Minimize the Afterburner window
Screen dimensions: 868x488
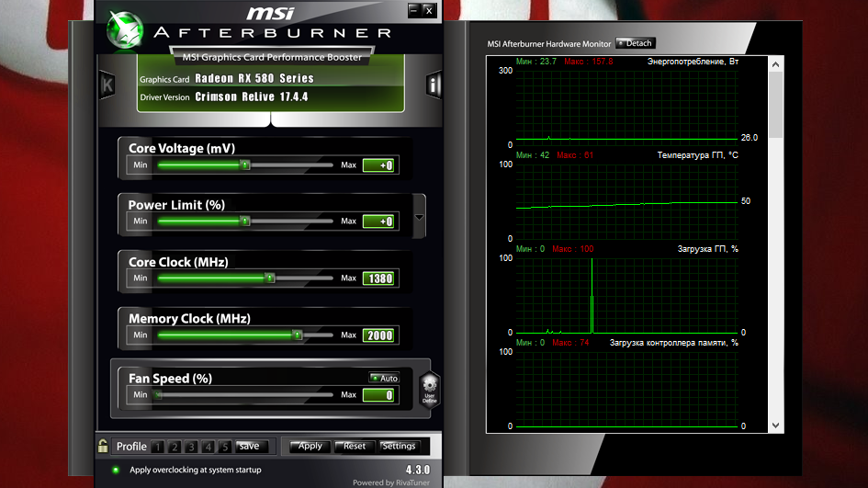pos(414,10)
